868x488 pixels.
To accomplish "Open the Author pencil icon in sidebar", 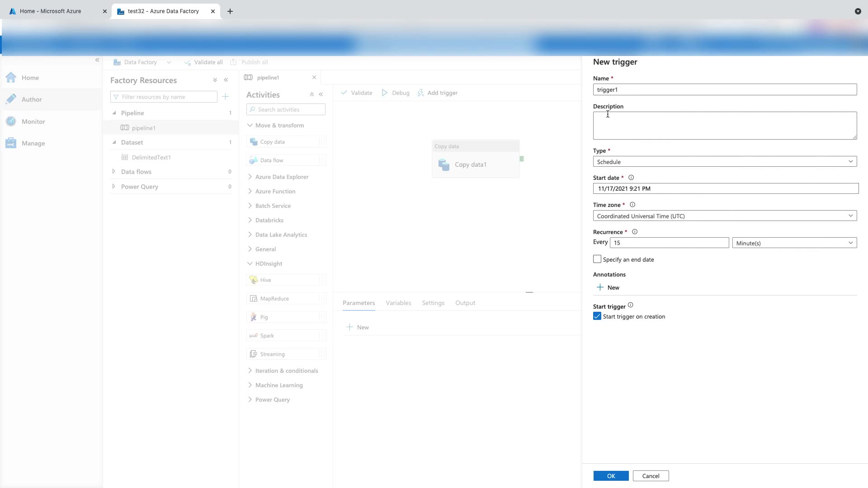I will tap(11, 99).
